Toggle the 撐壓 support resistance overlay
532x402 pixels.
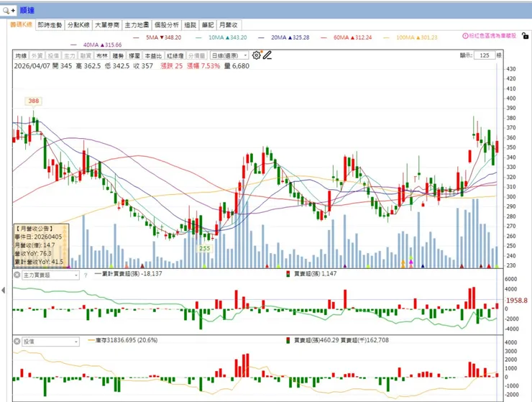pyautogui.click(x=134, y=55)
